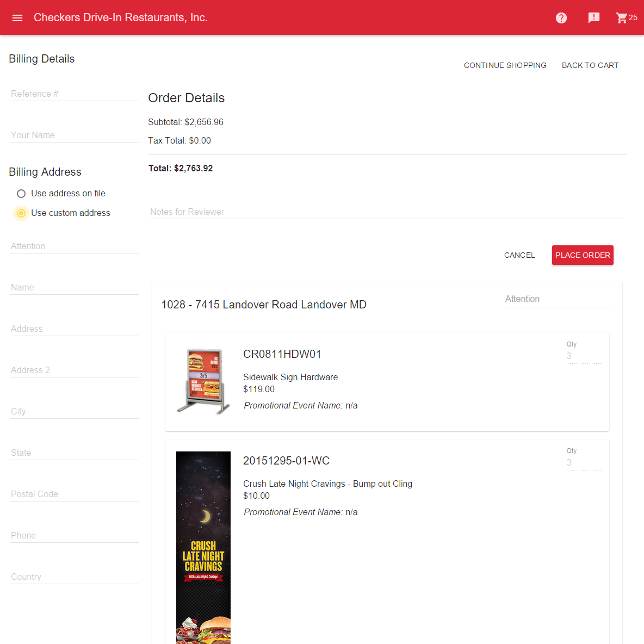The width and height of the screenshot is (644, 644).
Task: Open the Sidewalk Sign Hardware thumbnail
Action: coord(203,381)
